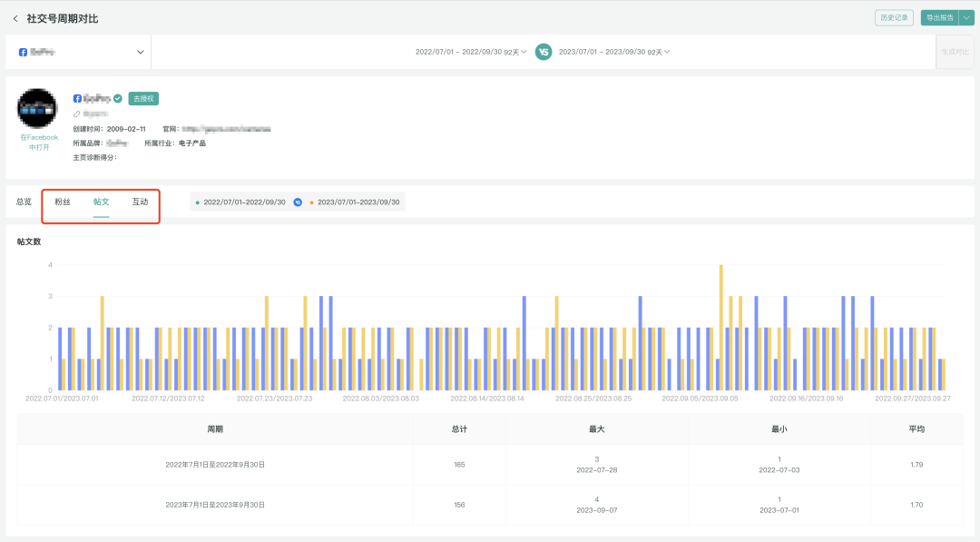The height and width of the screenshot is (542, 980).
Task: Click the axis label 2022.08.14/2023.08.14
Action: pos(487,399)
